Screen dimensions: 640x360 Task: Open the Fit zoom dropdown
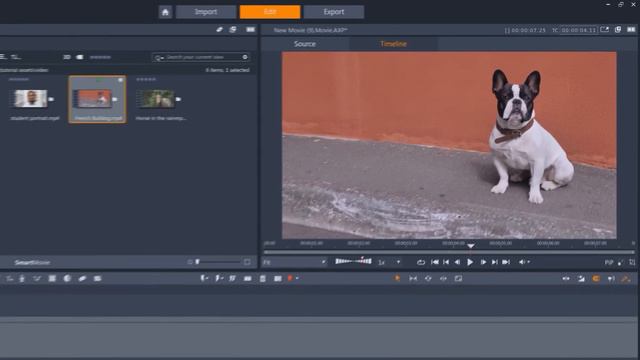pos(295,262)
